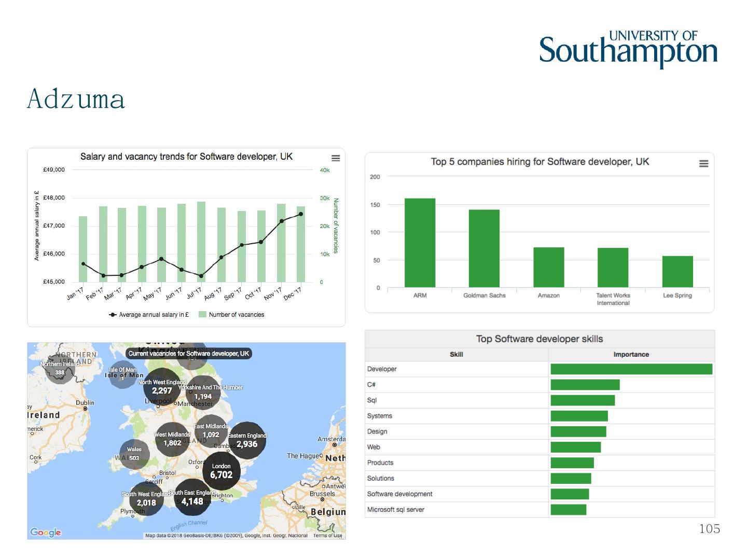Viewport: 747px width, 560px height.
Task: Select the London 6,702 vacancies bubble
Action: (222, 471)
